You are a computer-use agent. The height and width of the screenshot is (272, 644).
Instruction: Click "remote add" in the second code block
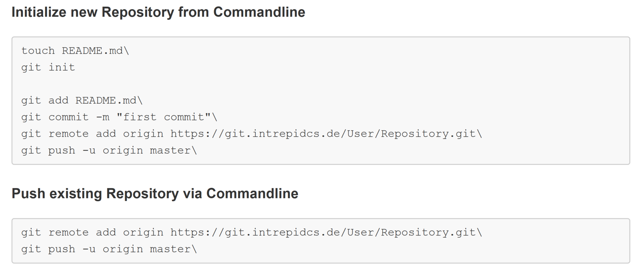point(82,233)
